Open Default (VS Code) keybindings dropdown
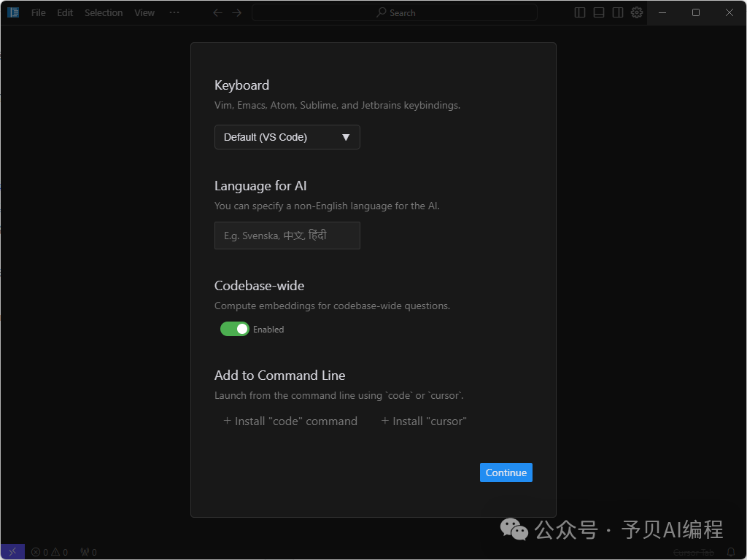Viewport: 747px width, 560px height. (x=287, y=137)
